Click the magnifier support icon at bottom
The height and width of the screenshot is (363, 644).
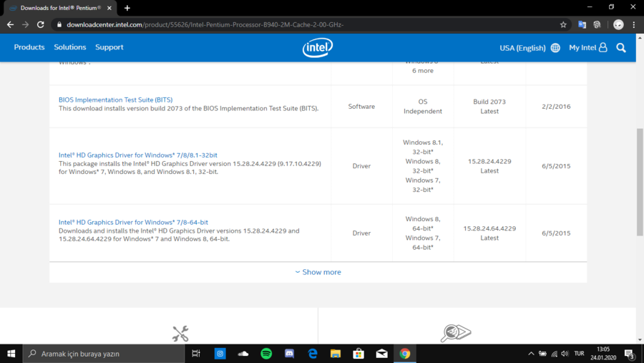pos(456,333)
